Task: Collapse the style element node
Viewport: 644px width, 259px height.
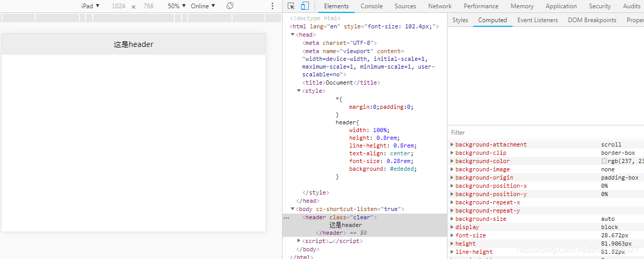Action: pos(299,91)
